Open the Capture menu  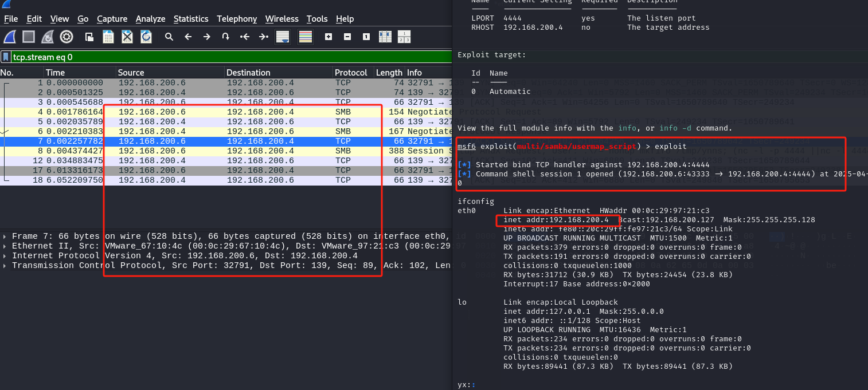(x=112, y=19)
